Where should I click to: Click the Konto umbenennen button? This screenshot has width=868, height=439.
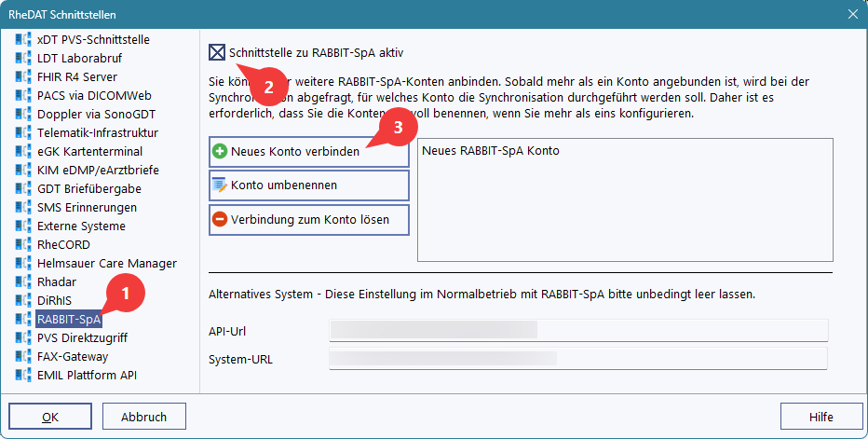pyautogui.click(x=309, y=185)
